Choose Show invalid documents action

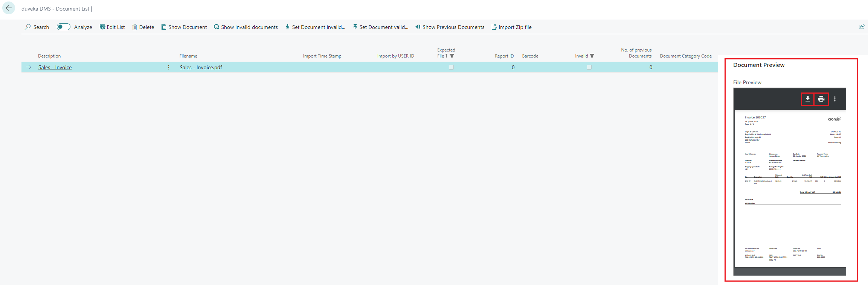246,27
